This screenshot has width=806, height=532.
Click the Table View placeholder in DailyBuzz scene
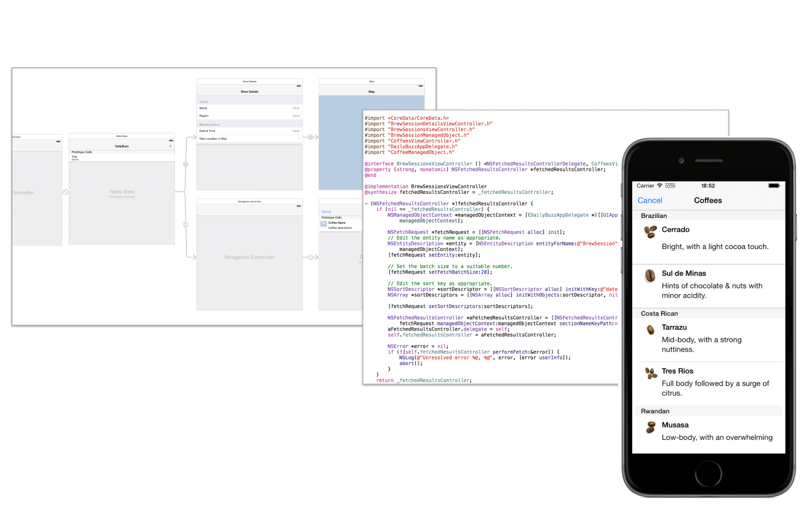point(122,192)
